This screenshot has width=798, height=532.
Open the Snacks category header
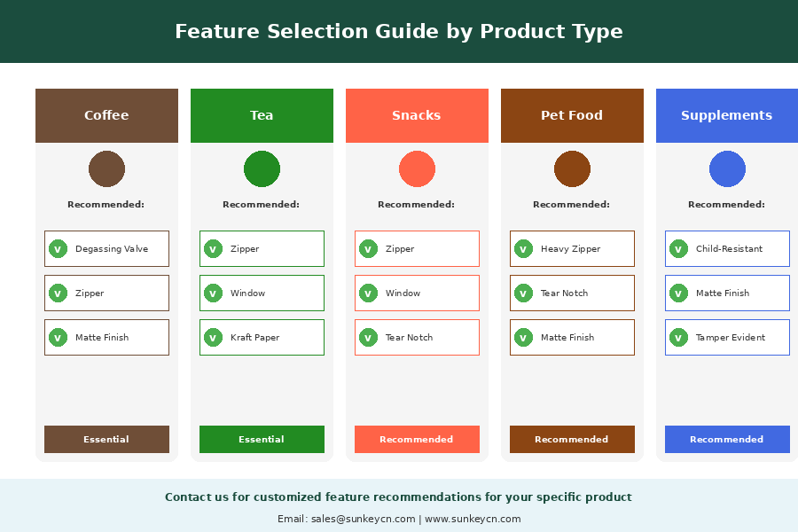point(417,115)
